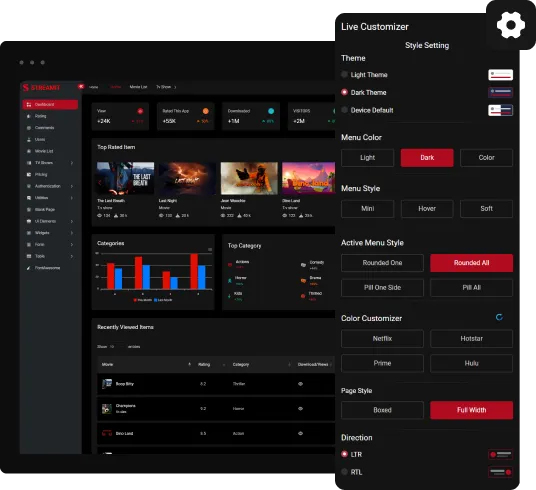Screen dimensions: 536x490
Task: Select the LTR direction radio button
Action: pyautogui.click(x=344, y=454)
